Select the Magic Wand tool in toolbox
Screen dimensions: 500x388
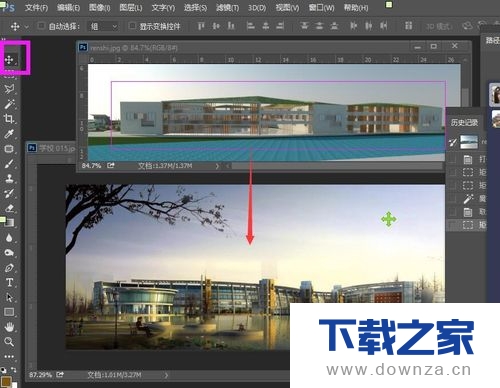pyautogui.click(x=9, y=104)
